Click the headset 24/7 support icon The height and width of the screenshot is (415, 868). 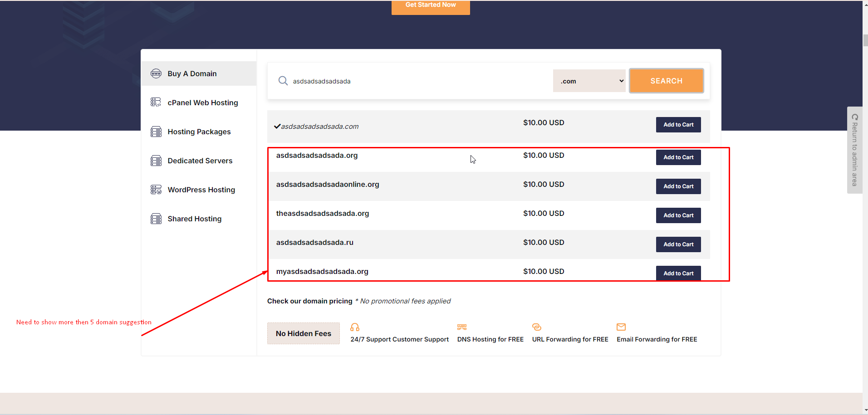pyautogui.click(x=355, y=327)
